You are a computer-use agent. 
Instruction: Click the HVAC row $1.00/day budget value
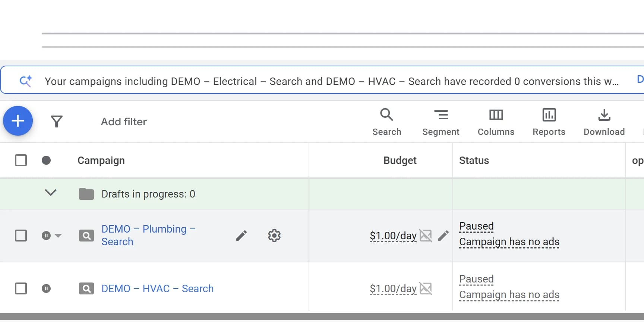click(393, 289)
